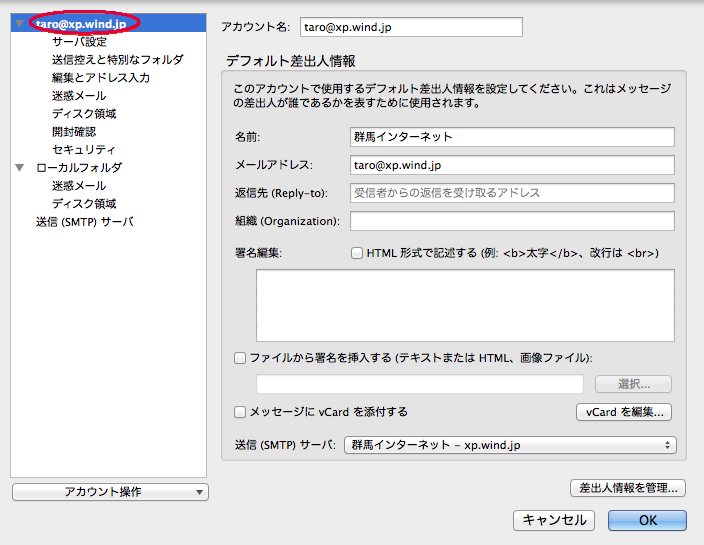The height and width of the screenshot is (545, 704).
Task: Click inside the 署名編集 text area
Action: [x=465, y=305]
